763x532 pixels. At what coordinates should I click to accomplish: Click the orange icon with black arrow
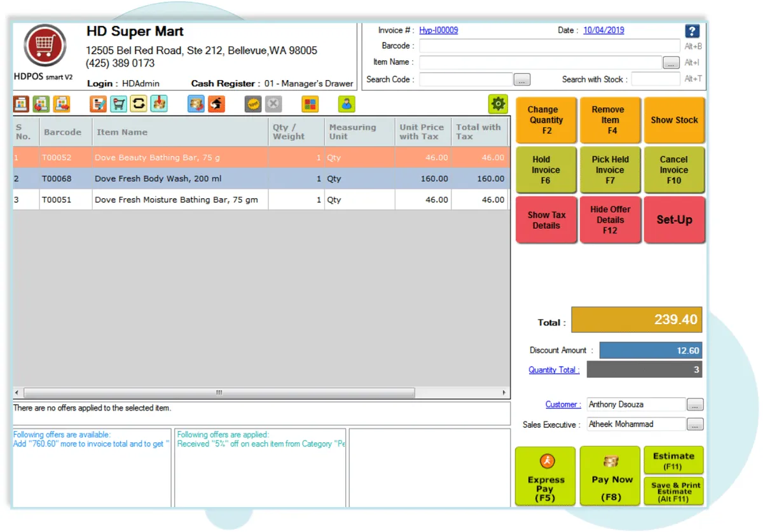pyautogui.click(x=216, y=104)
